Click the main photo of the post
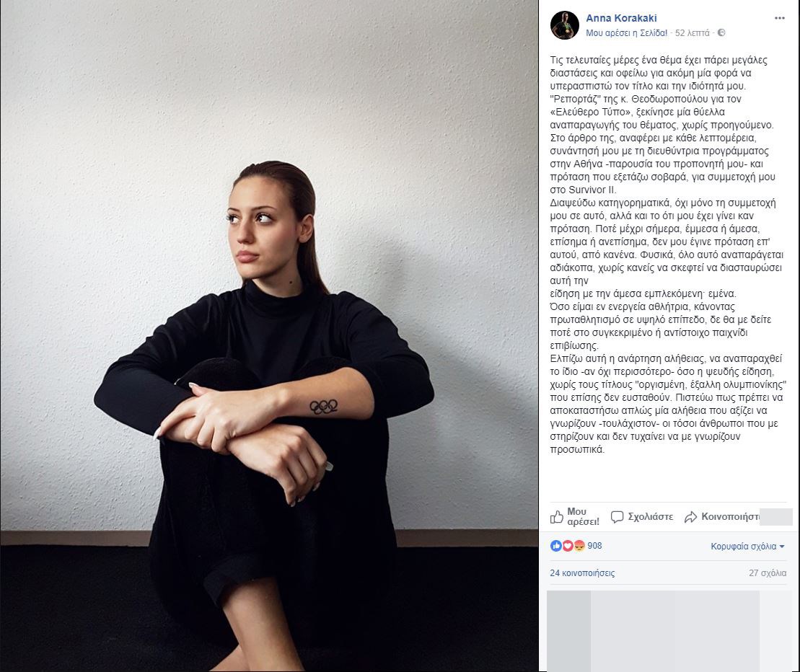Image resolution: width=800 pixels, height=672 pixels. point(269,336)
